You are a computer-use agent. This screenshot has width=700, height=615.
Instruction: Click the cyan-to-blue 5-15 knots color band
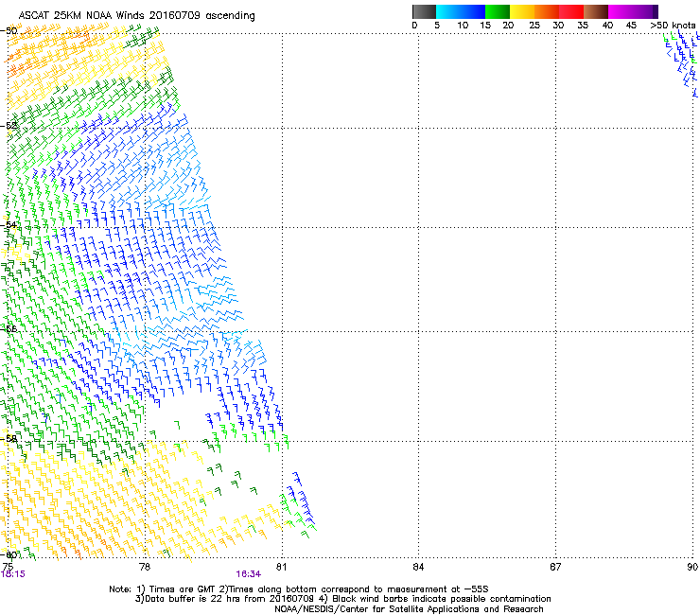coord(461,11)
